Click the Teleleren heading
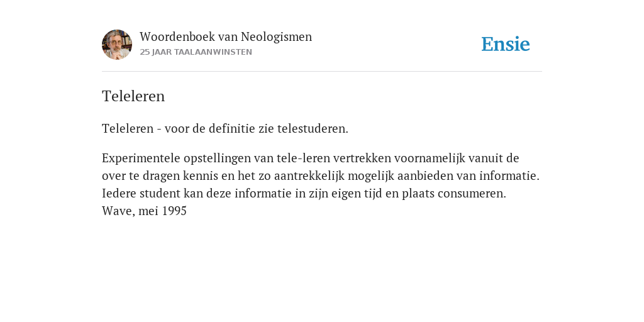 point(133,96)
